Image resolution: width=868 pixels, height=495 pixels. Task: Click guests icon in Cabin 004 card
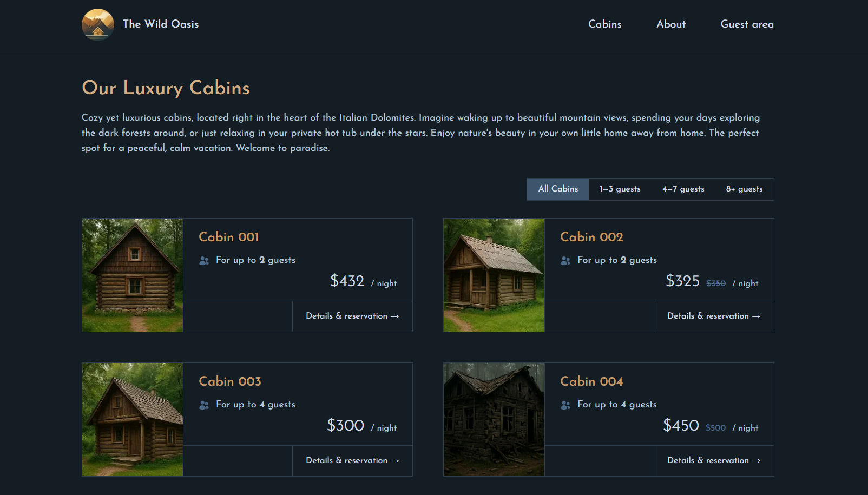[565, 405]
